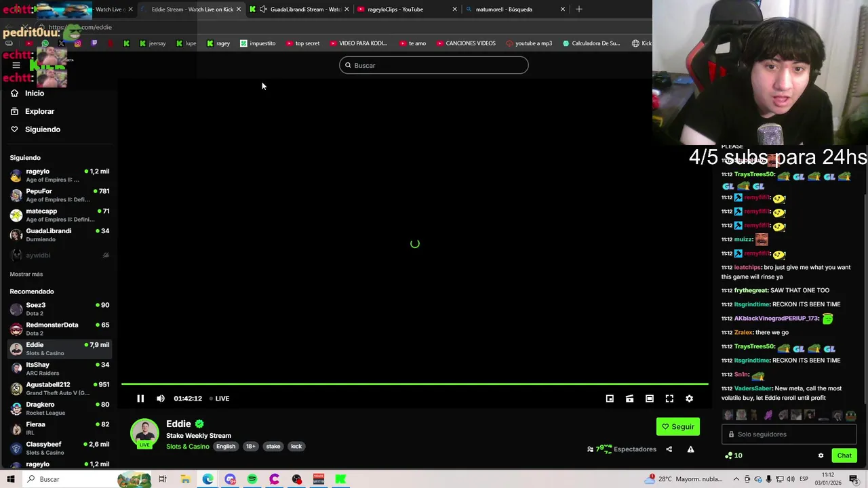Click Eddie's profile avatar
The height and width of the screenshot is (488, 868).
click(144, 434)
